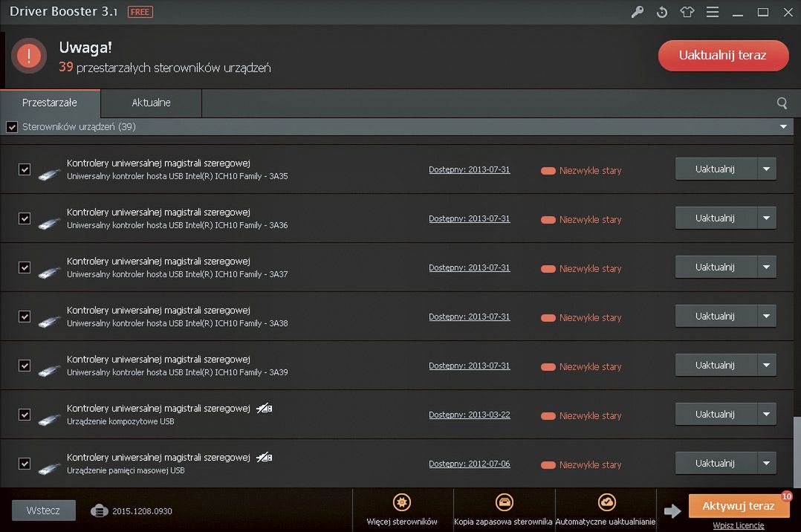The image size is (801, 532).
Task: Open the license key icon
Action: pos(637,12)
